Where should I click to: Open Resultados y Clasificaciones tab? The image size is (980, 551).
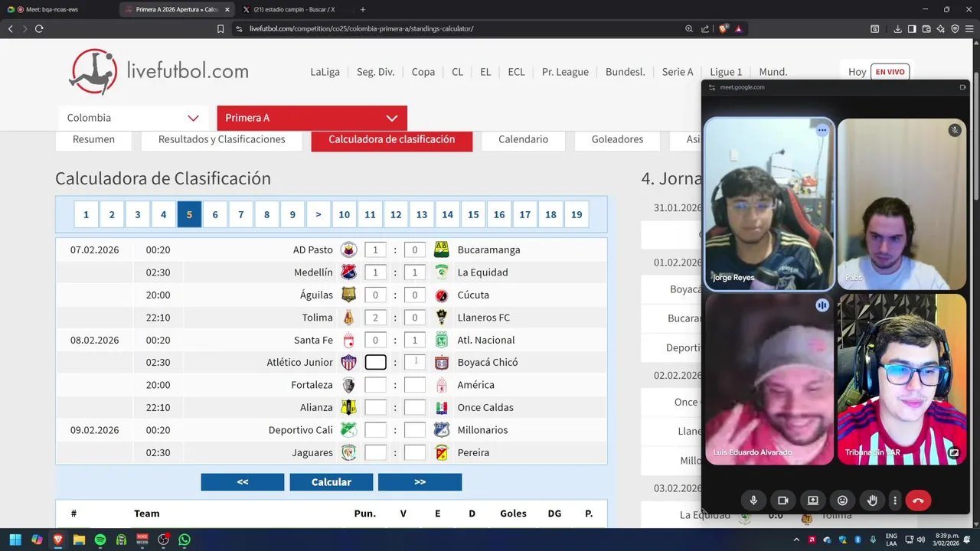point(221,140)
